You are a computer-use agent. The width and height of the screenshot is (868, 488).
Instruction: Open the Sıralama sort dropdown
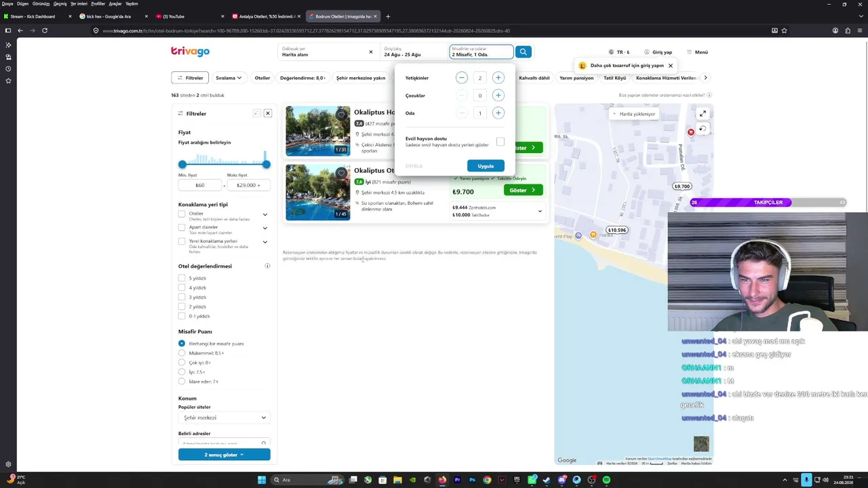tap(229, 78)
